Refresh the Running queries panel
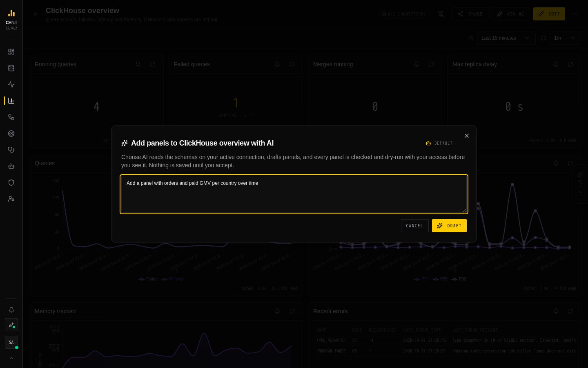Image resolution: width=588 pixels, height=368 pixels. point(153,64)
